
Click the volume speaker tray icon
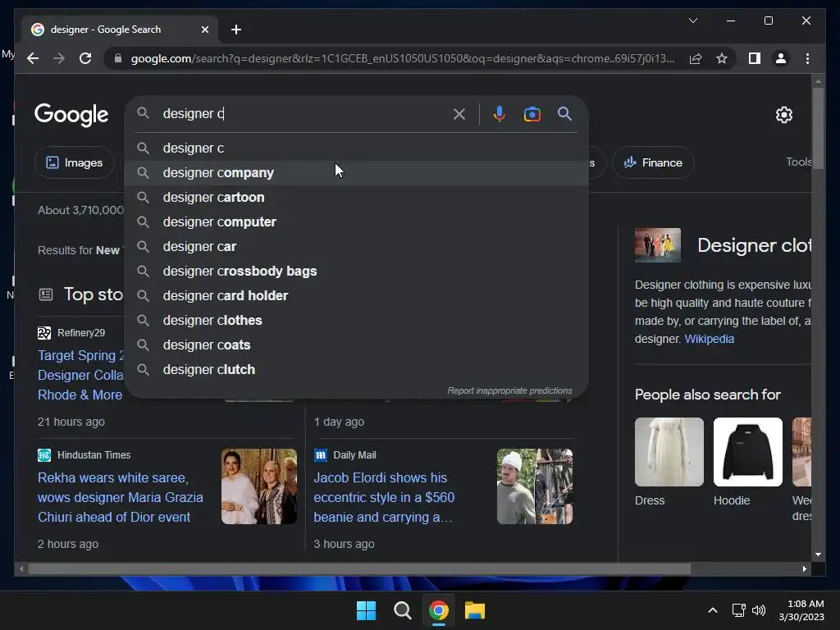coord(759,610)
